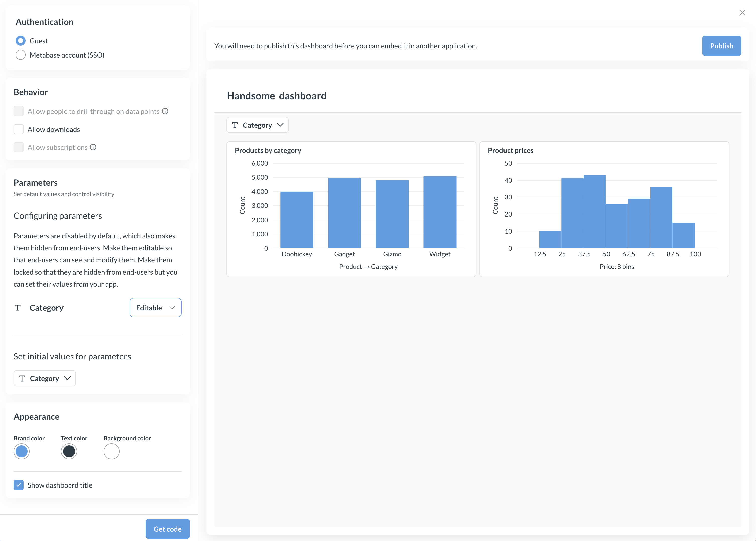Image resolution: width=756 pixels, height=541 pixels.
Task: Click the Get code button
Action: 167,529
